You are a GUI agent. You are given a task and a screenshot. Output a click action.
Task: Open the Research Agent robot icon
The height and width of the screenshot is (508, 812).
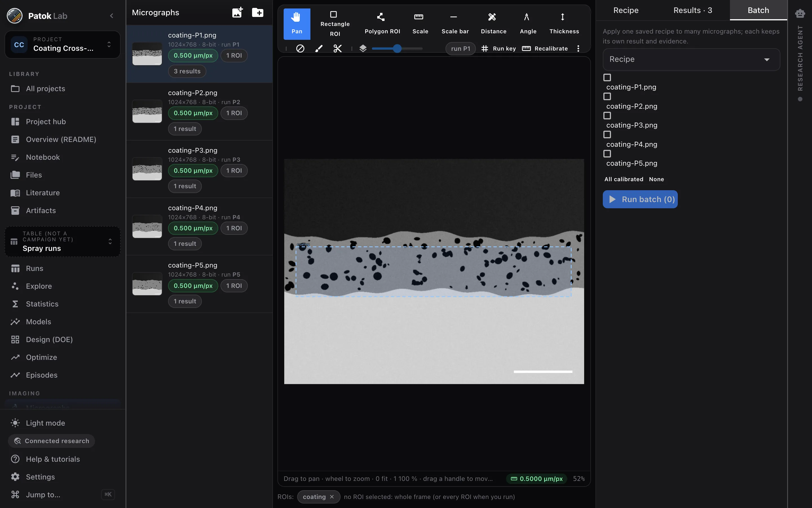pos(800,14)
